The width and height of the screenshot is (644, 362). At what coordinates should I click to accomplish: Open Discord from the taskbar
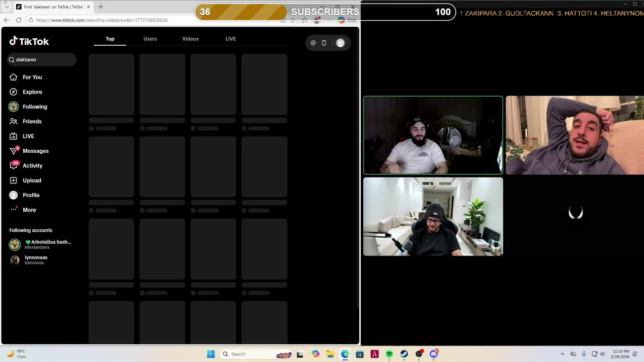pyautogui.click(x=434, y=354)
